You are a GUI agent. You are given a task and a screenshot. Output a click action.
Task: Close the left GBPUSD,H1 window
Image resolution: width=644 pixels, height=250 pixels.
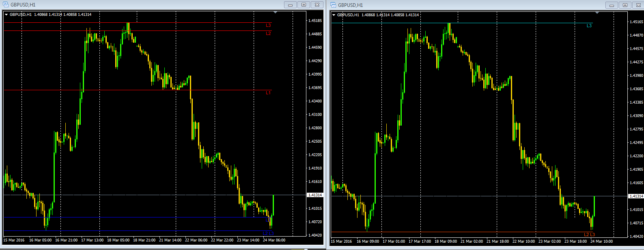tap(317, 5)
